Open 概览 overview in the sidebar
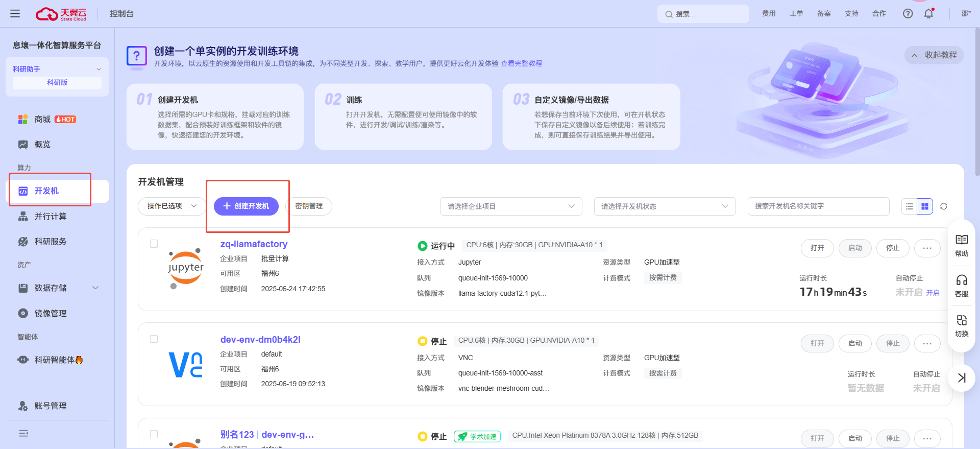 [42, 145]
